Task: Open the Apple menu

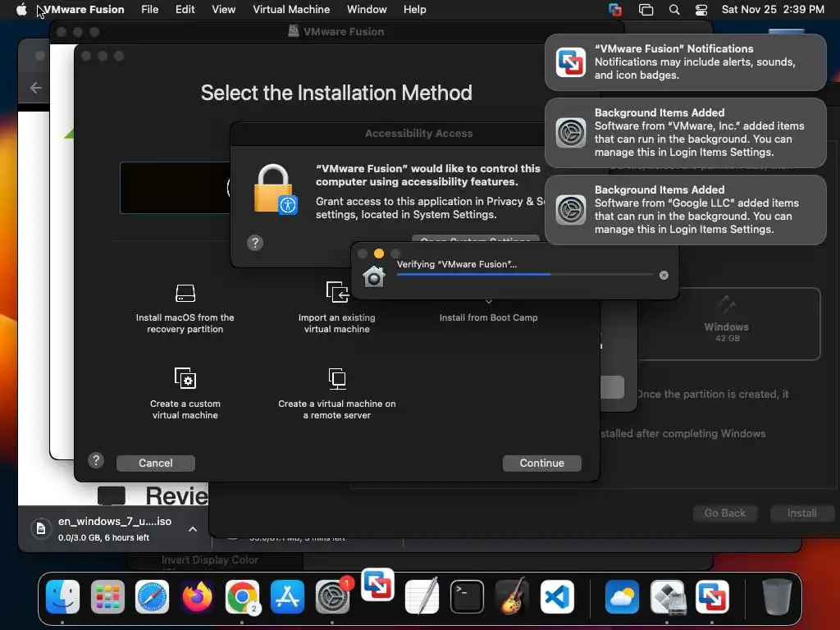Action: tap(21, 10)
